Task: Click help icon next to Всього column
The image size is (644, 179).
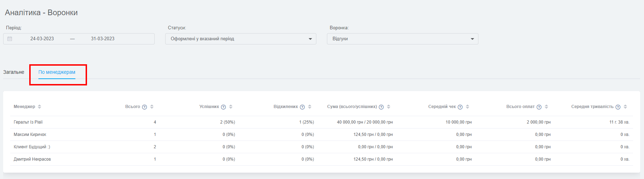Action: tap(144, 107)
